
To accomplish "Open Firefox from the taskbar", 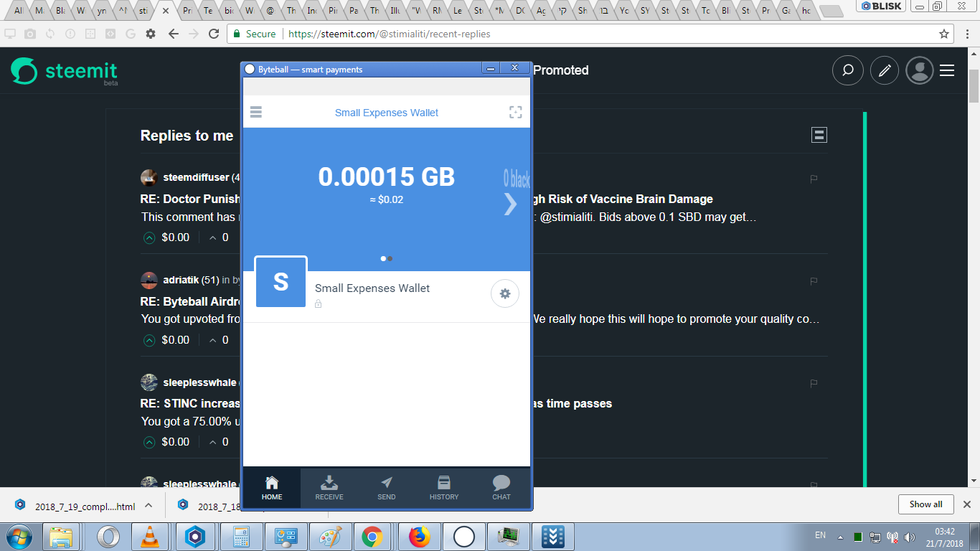I will 418,537.
